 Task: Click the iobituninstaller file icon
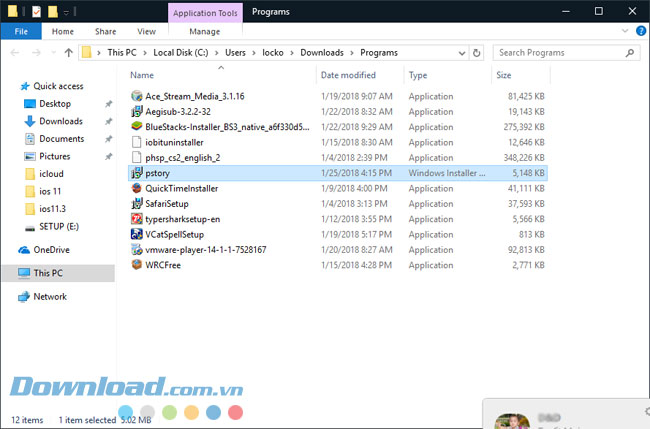pos(137,142)
